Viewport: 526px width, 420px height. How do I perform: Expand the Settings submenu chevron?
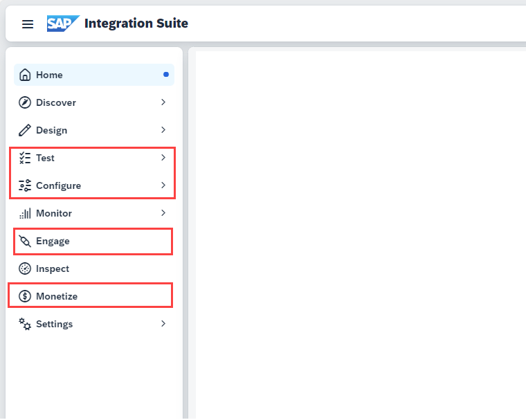pyautogui.click(x=163, y=324)
